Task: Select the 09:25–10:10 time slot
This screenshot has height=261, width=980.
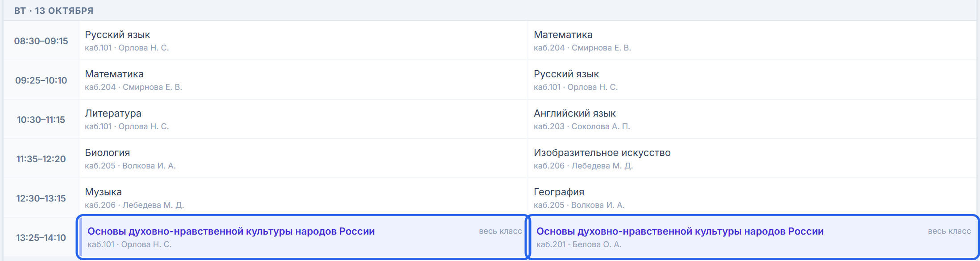Action: coord(41,80)
